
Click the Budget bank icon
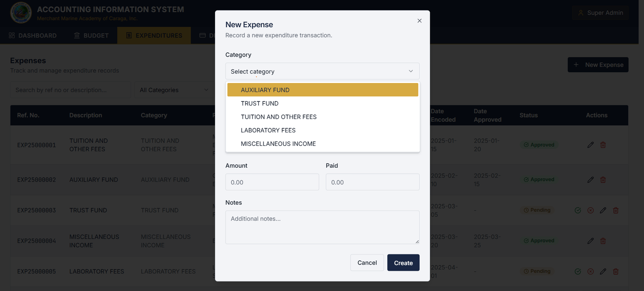click(77, 35)
